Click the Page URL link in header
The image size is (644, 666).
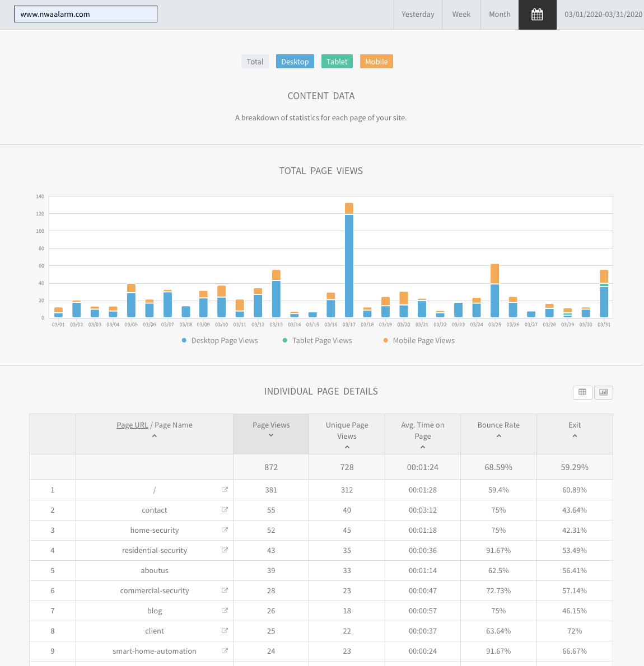point(132,425)
